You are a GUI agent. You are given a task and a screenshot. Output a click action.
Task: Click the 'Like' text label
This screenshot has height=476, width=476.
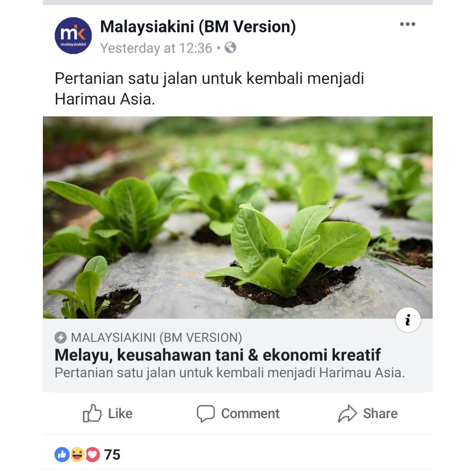[x=120, y=413]
